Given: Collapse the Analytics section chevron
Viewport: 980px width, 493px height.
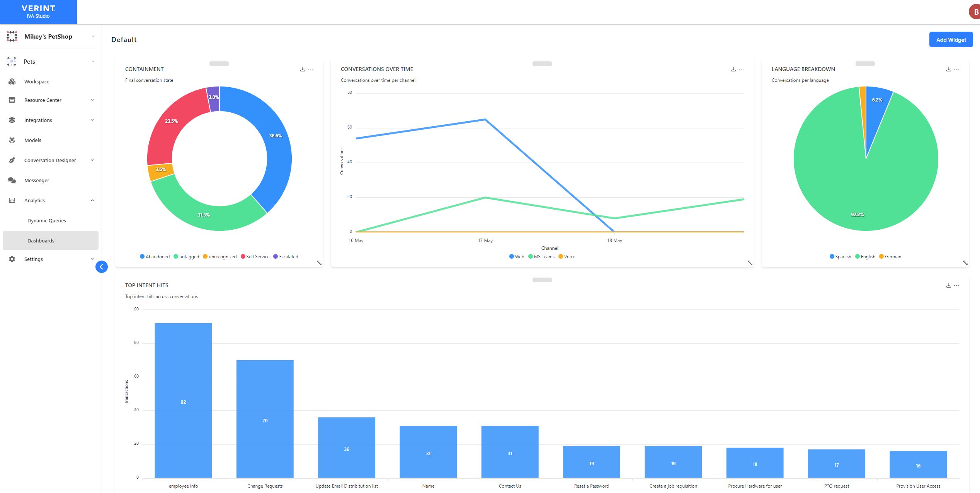Looking at the screenshot, I should [92, 200].
